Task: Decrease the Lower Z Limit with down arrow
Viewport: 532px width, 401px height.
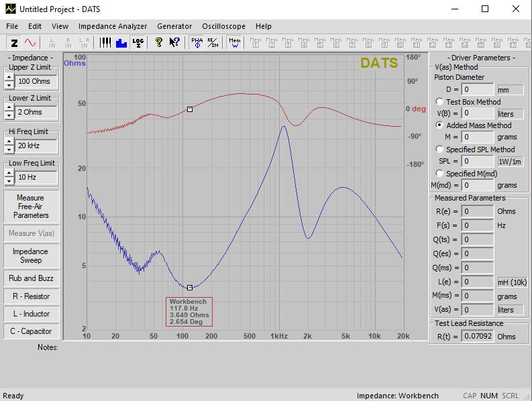Action: click(9, 116)
